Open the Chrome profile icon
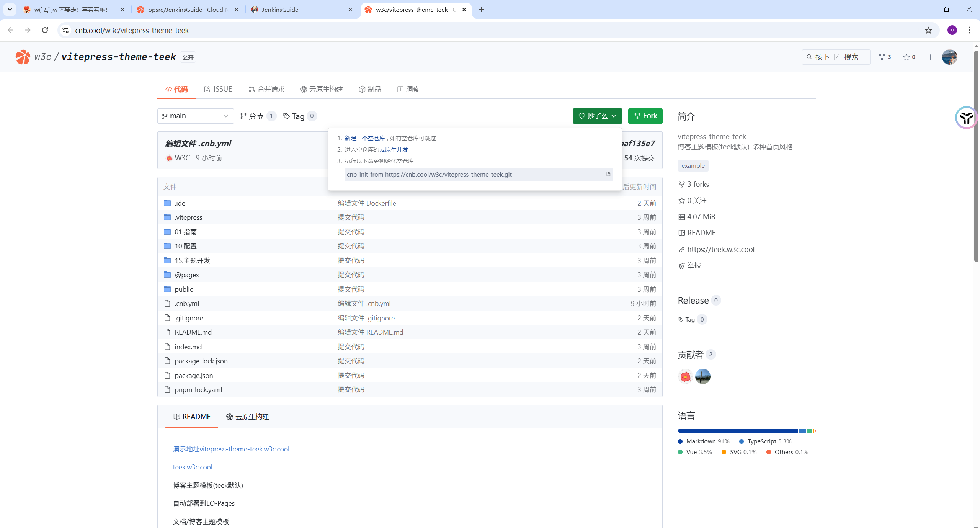The height and width of the screenshot is (528, 980). click(952, 30)
